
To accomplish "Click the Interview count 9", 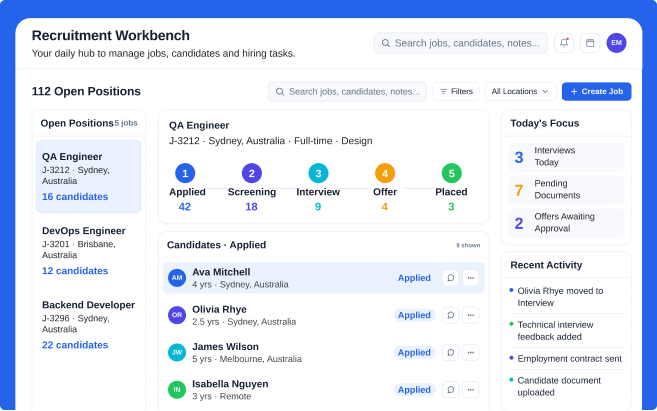I will [x=318, y=207].
